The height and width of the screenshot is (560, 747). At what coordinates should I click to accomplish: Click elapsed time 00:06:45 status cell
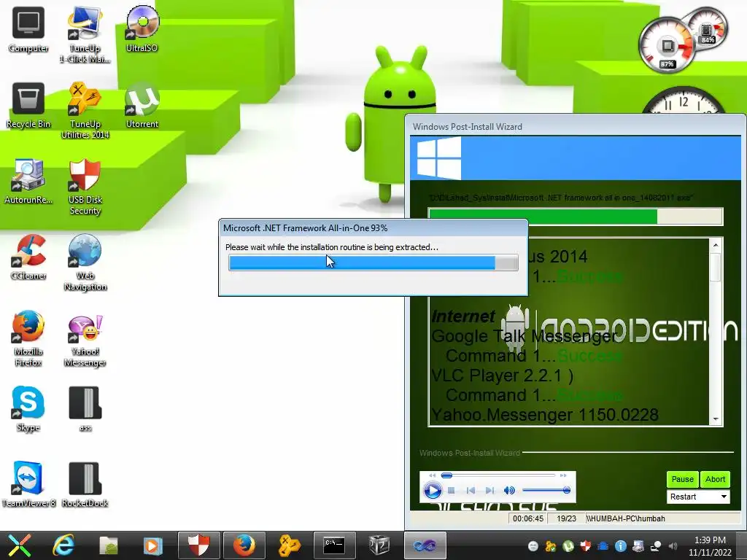pyautogui.click(x=528, y=518)
